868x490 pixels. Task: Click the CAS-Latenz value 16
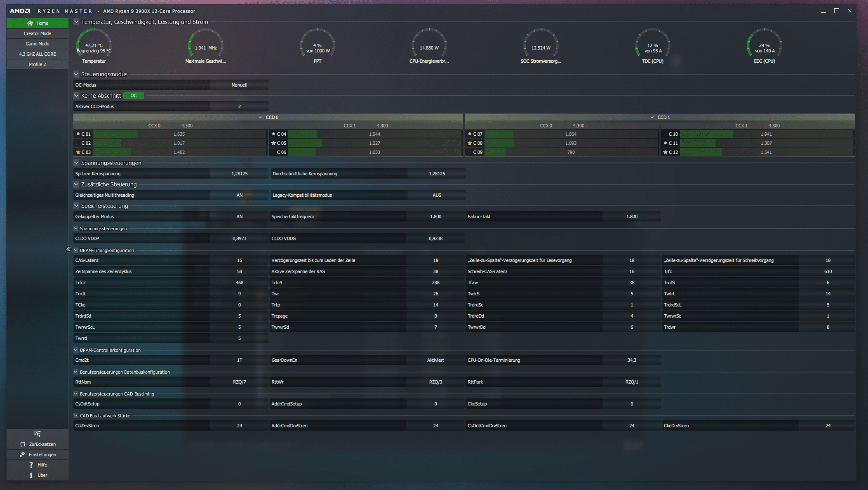tap(240, 260)
